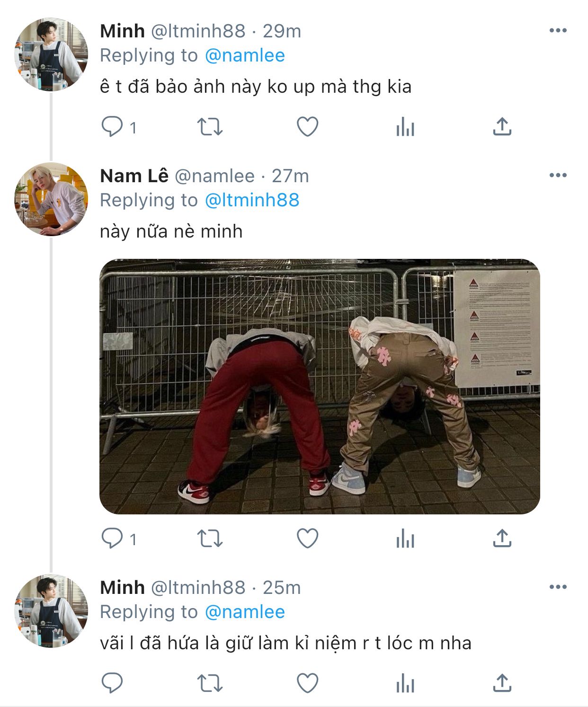Open @ltminh88 mention link in Nam Lê's reply
The width and height of the screenshot is (588, 707).
(252, 200)
